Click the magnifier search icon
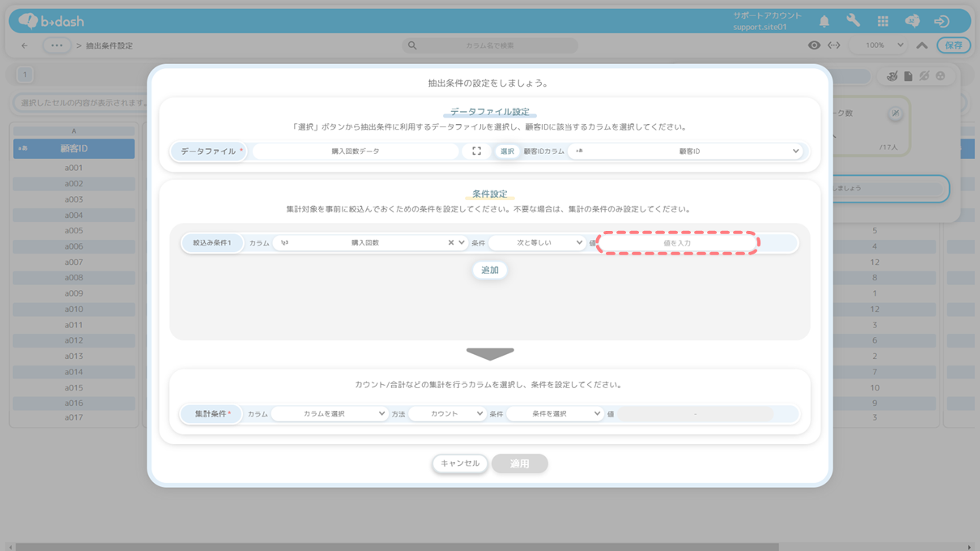 coord(412,45)
